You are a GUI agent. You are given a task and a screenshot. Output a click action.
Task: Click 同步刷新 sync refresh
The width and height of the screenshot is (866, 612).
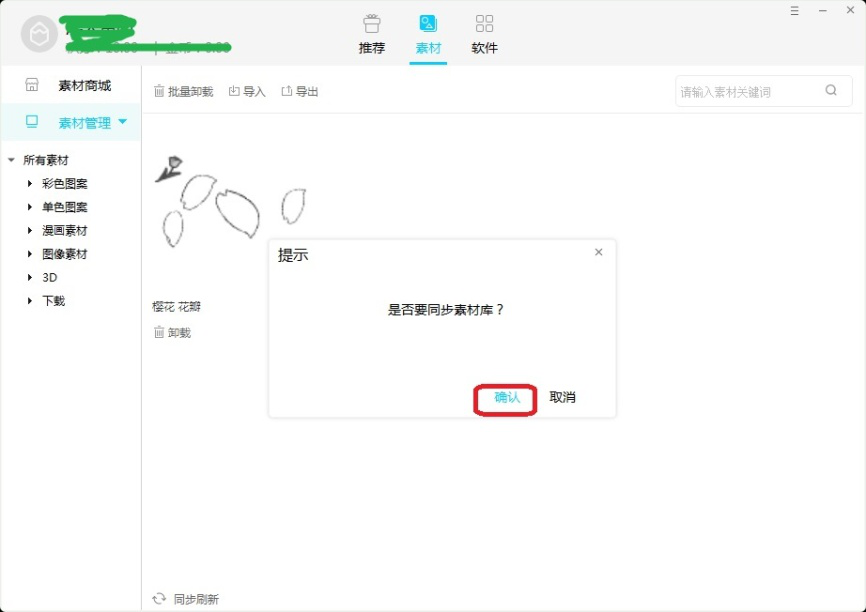[186, 599]
